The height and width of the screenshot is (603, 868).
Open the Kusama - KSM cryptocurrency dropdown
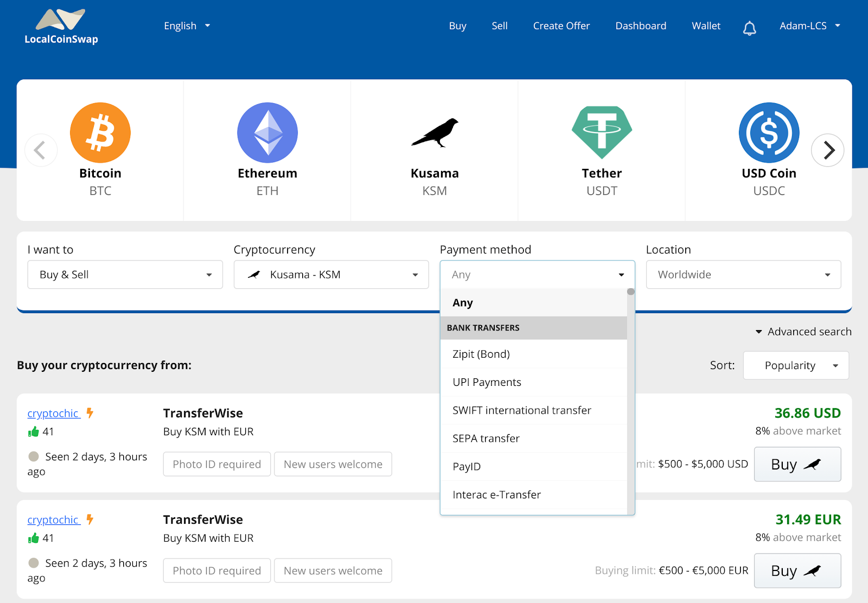[x=331, y=275]
